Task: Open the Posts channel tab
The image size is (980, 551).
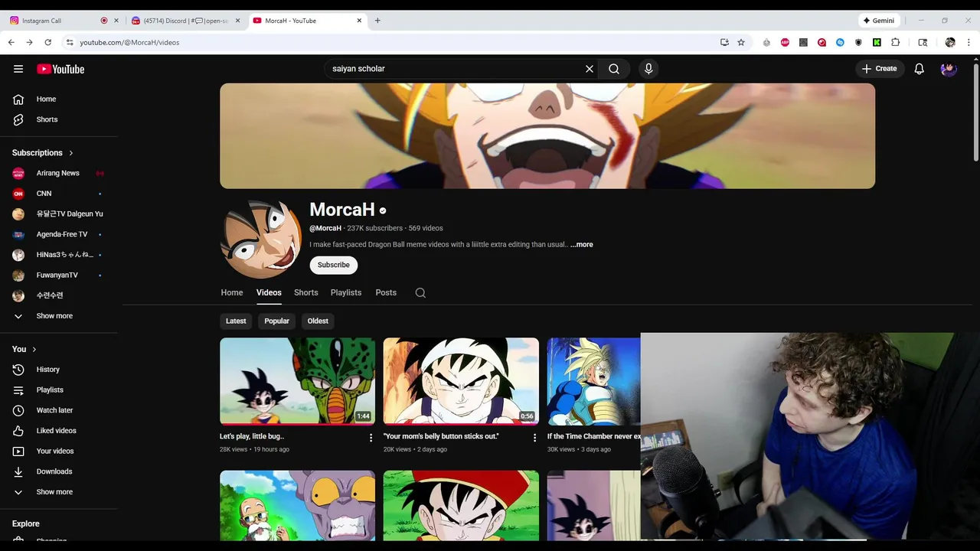Action: click(386, 293)
